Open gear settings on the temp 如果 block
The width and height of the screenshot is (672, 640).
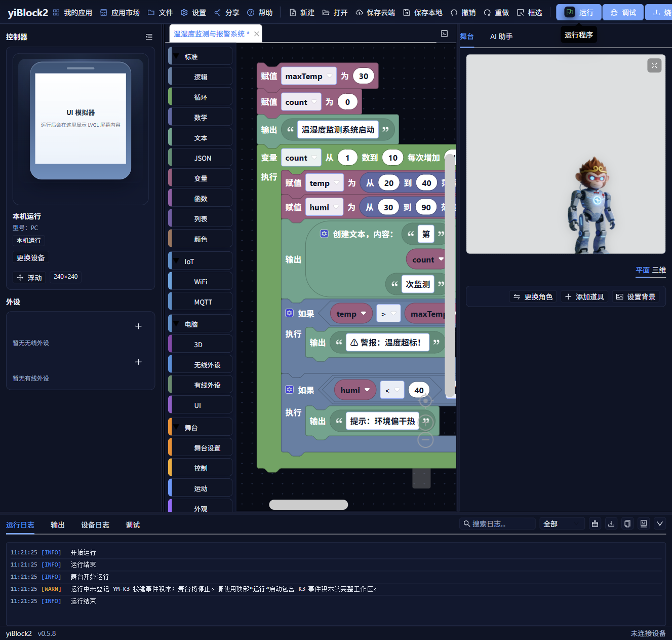click(289, 313)
